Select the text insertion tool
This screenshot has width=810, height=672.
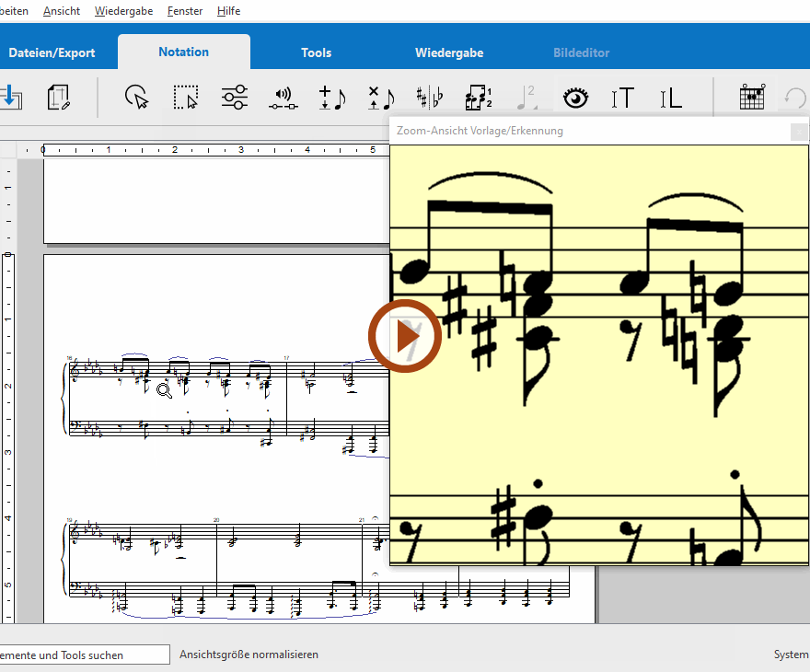[623, 97]
